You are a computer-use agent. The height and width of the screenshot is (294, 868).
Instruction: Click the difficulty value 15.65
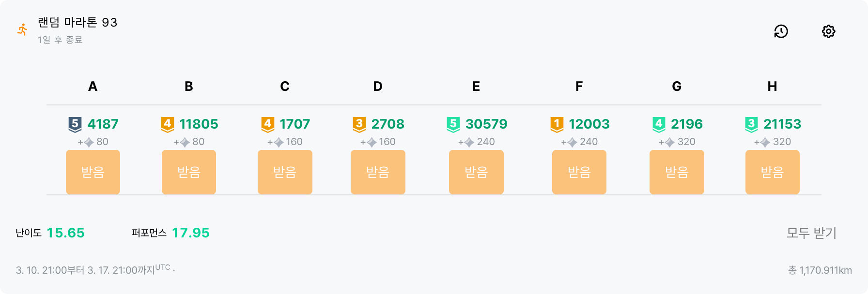65,233
